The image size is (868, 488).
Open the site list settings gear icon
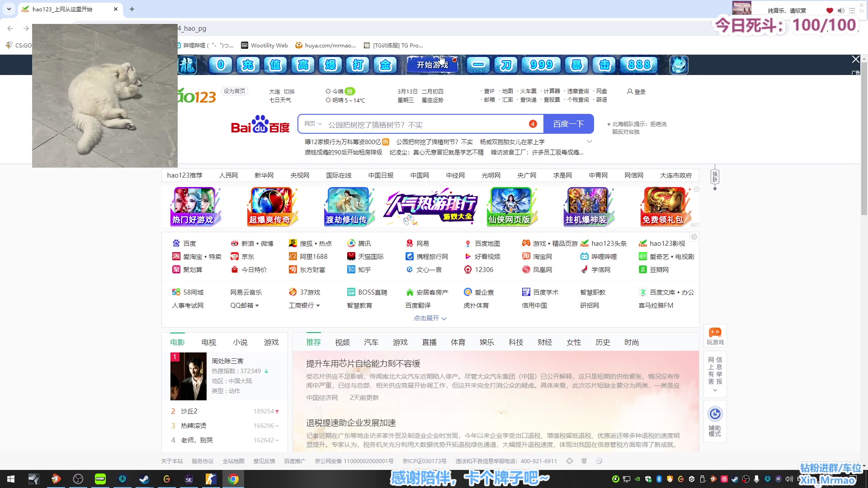click(x=694, y=237)
